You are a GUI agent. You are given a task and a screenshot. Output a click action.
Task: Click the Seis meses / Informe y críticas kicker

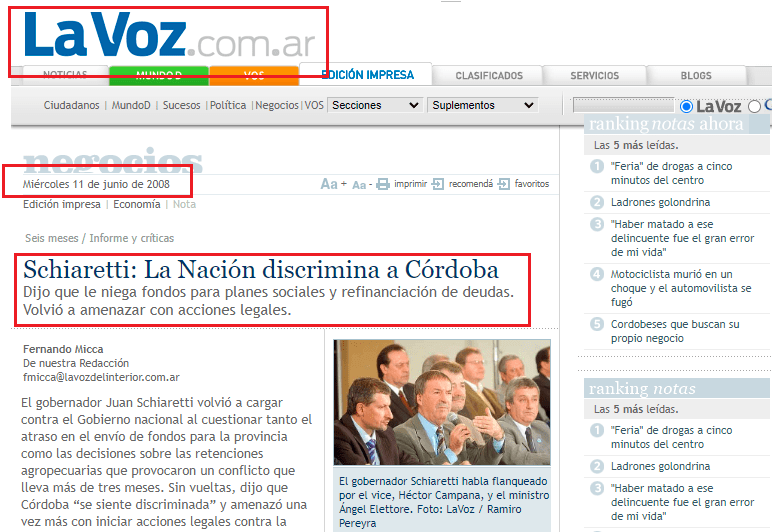click(x=99, y=238)
